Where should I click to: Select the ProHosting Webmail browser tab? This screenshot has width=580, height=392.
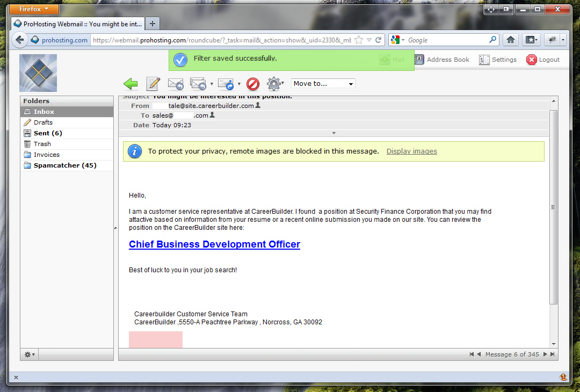[78, 24]
